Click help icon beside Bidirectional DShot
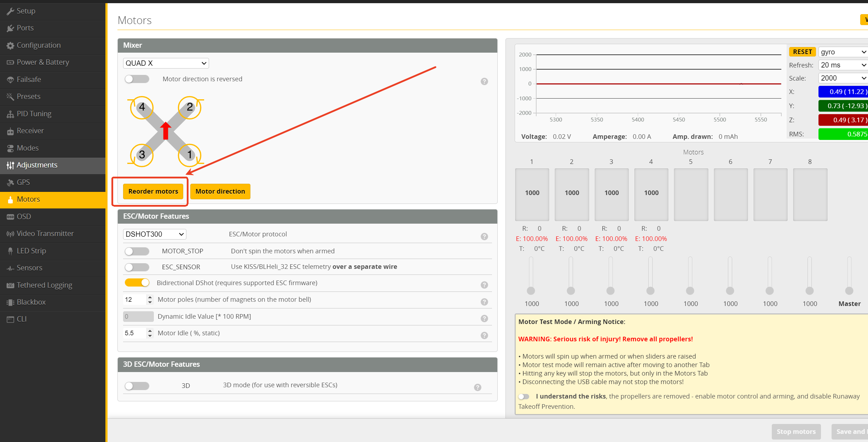This screenshot has height=442, width=868. (484, 285)
